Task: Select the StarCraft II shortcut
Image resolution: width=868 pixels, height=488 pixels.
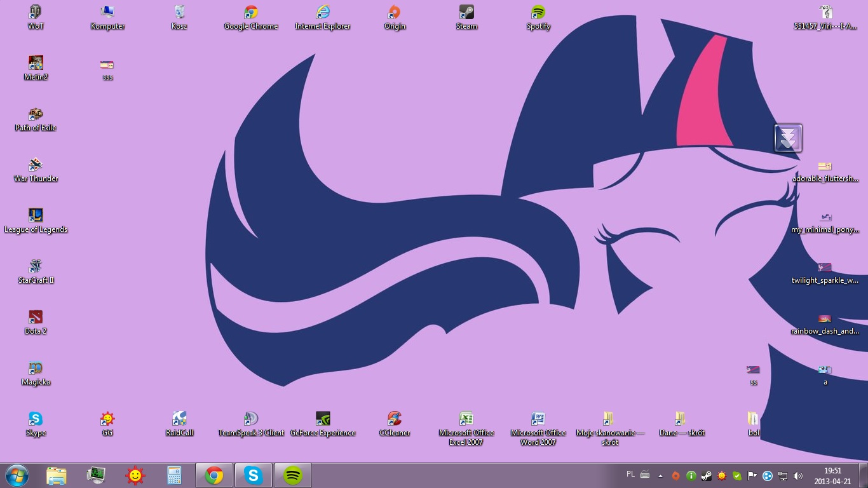Action: click(x=36, y=271)
